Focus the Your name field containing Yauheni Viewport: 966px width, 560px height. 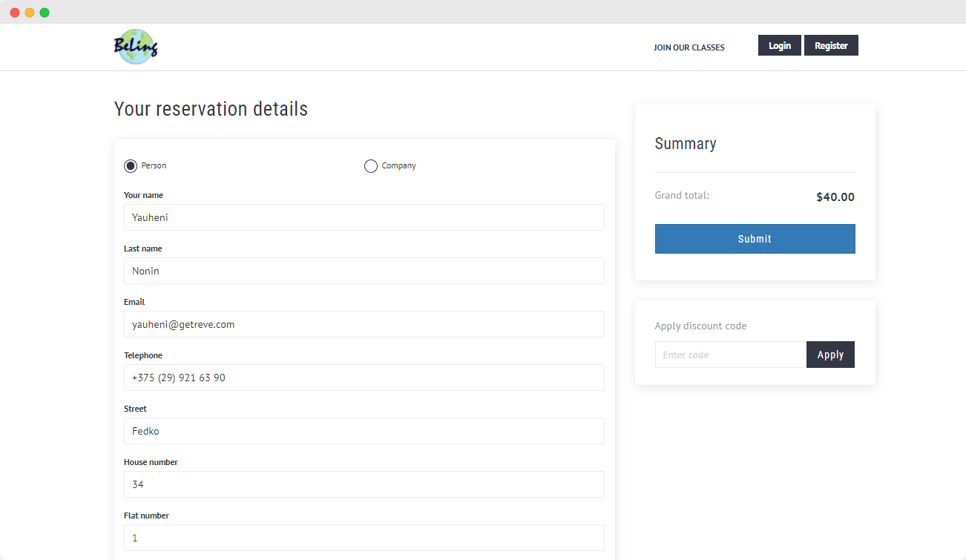[364, 217]
